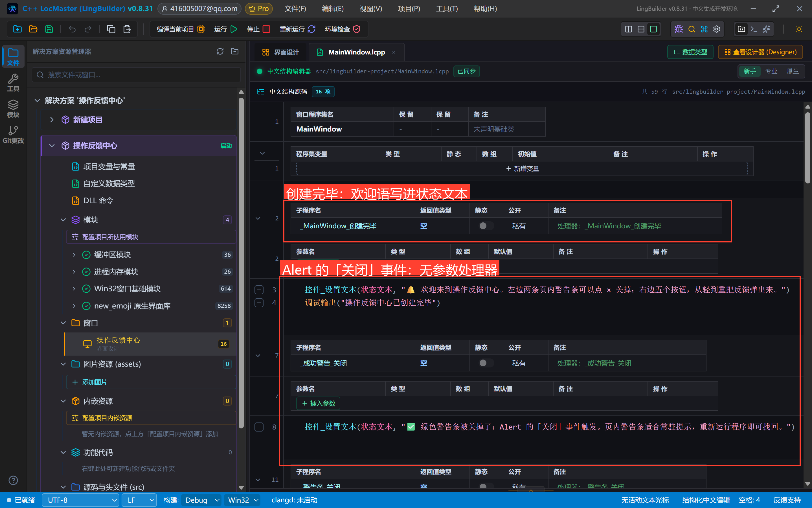
Task: Open 查看设计器 (Designer) button
Action: pyautogui.click(x=760, y=52)
